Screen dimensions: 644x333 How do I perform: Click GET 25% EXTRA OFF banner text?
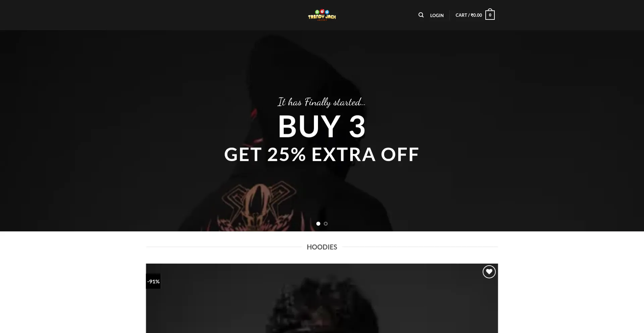click(x=322, y=154)
